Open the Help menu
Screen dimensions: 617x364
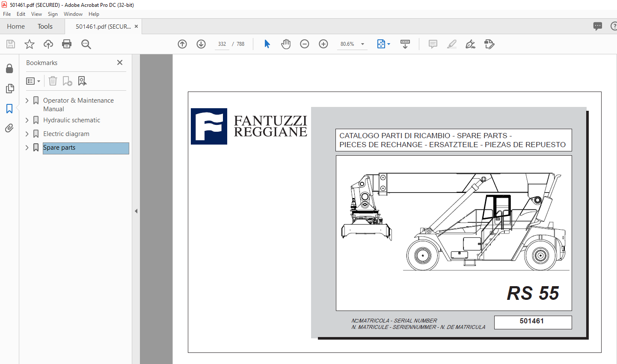point(94,14)
